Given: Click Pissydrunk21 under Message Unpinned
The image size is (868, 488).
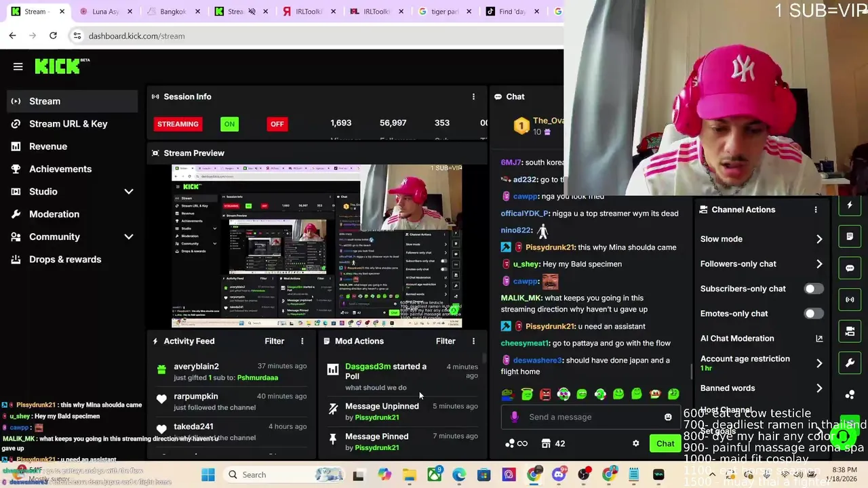Looking at the screenshot, I should click(377, 418).
